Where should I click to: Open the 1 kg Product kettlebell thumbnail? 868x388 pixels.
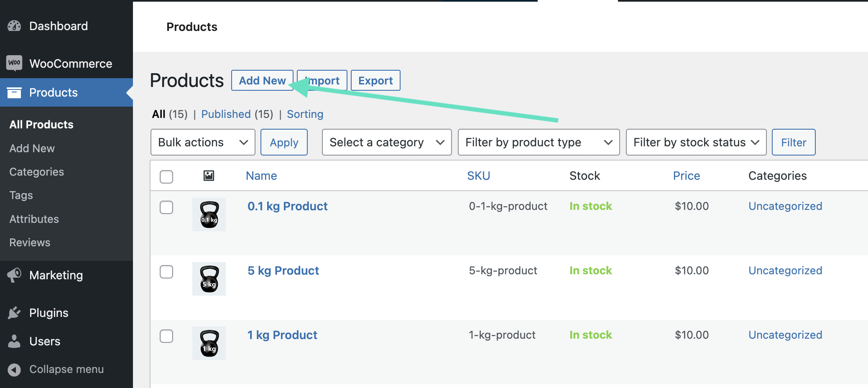[x=209, y=343]
